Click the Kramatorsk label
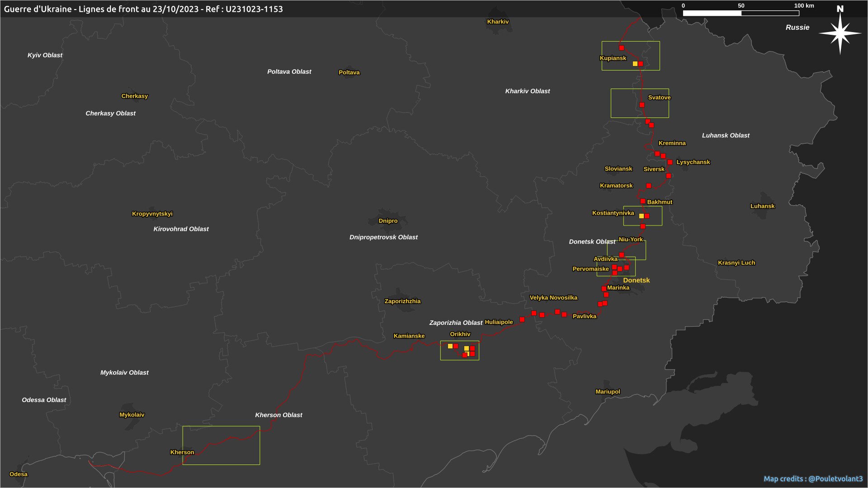 (x=616, y=186)
